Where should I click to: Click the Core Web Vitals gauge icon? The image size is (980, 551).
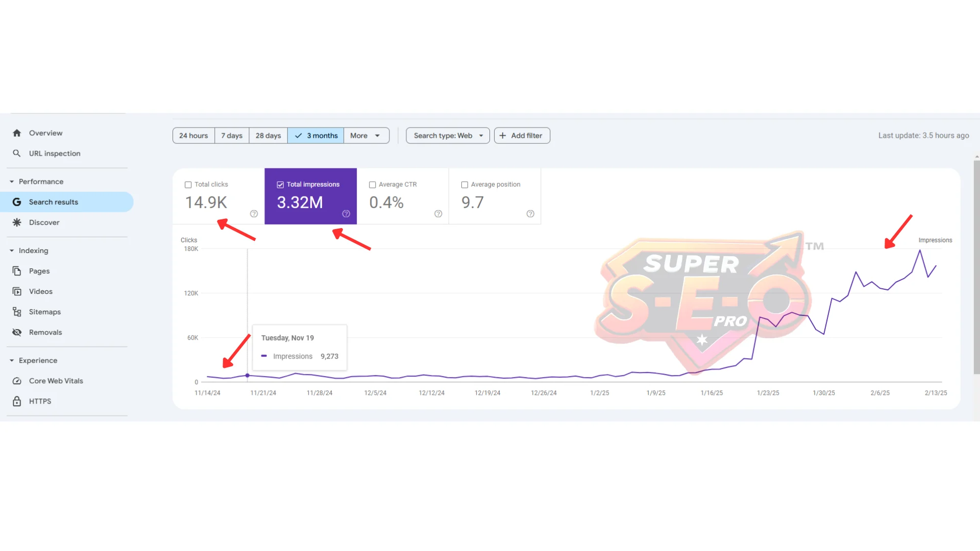[17, 381]
